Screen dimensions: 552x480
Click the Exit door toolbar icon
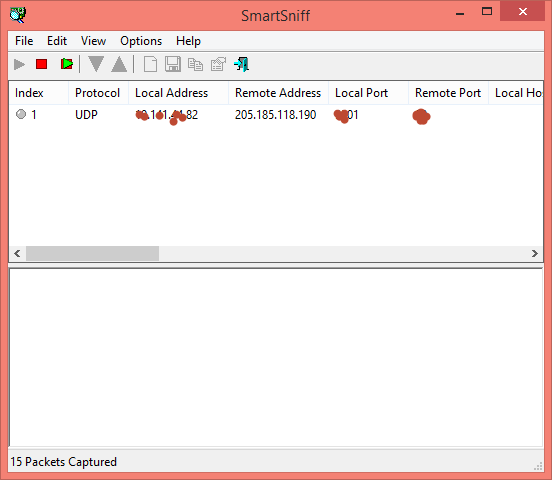242,64
